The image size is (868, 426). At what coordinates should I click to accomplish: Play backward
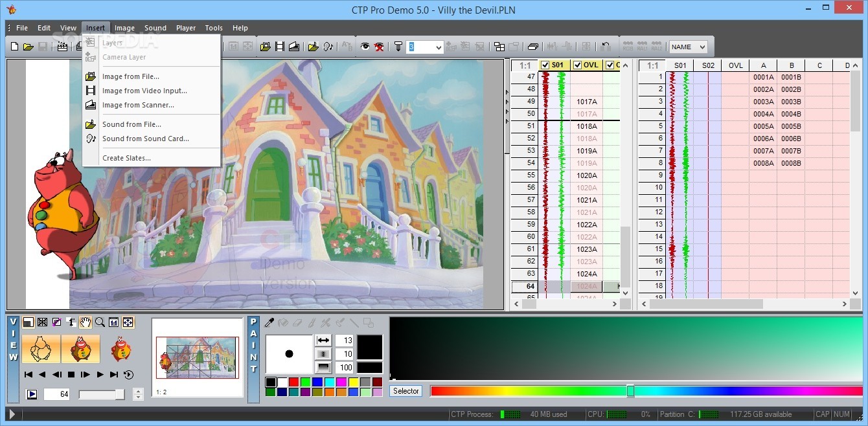point(42,374)
